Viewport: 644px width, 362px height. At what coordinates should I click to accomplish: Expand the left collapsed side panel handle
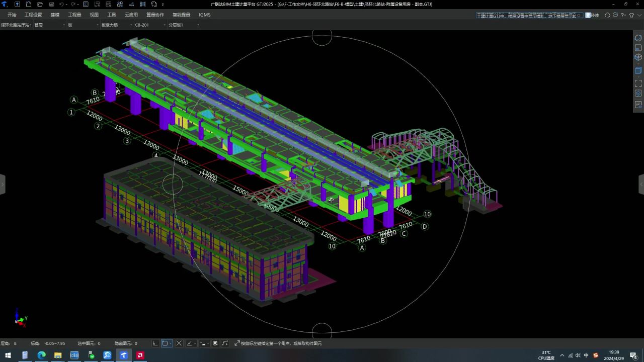point(2,185)
